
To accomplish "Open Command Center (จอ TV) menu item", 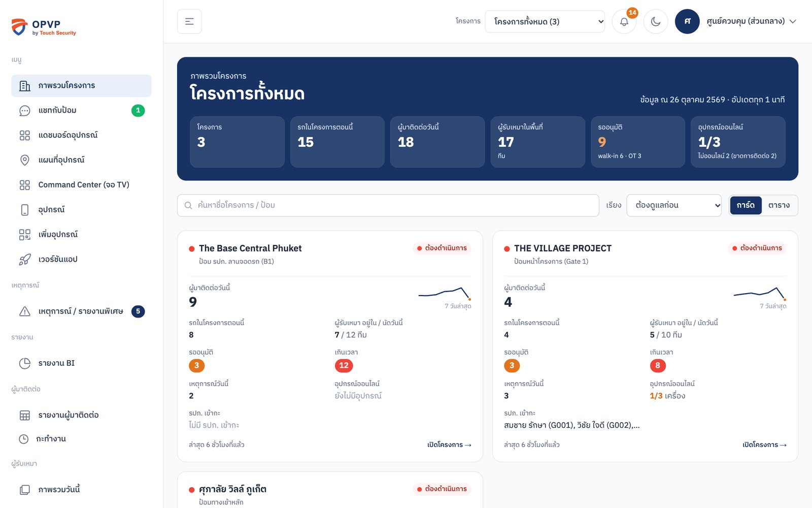I will pyautogui.click(x=81, y=185).
